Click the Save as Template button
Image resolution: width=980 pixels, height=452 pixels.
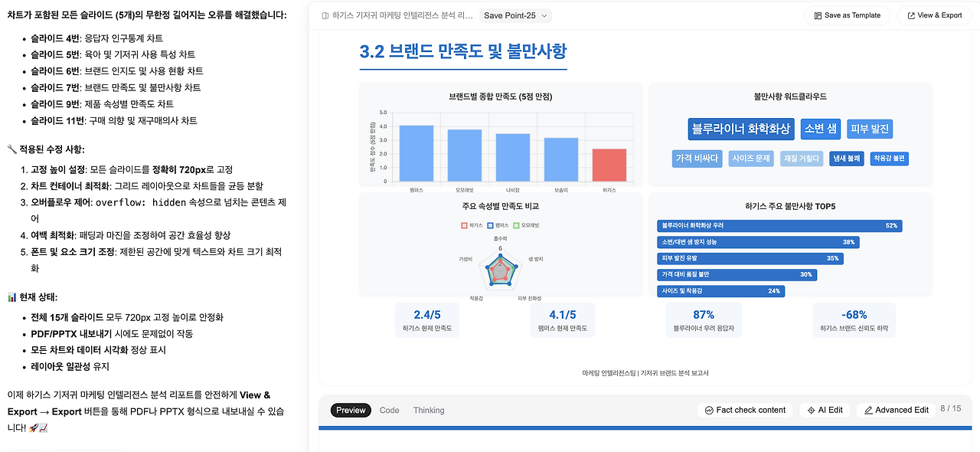(847, 15)
